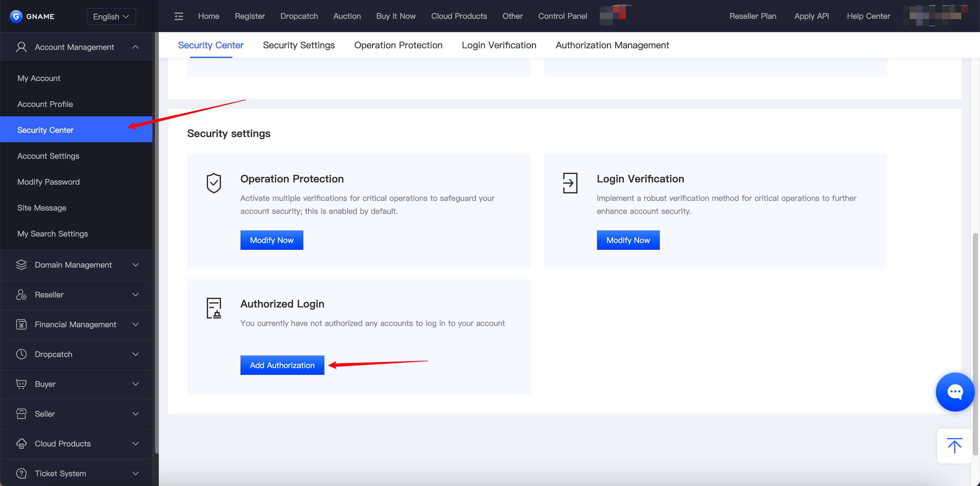Select Security Center in the sidebar
The width and height of the screenshot is (980, 486).
pyautogui.click(x=76, y=129)
